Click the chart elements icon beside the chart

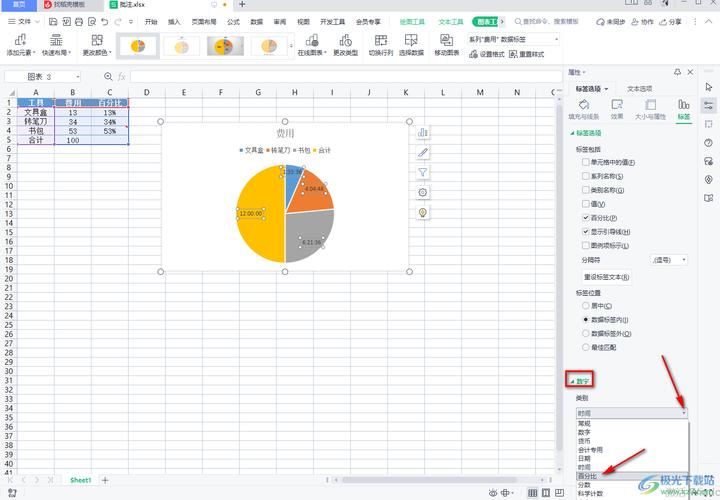coord(422,133)
